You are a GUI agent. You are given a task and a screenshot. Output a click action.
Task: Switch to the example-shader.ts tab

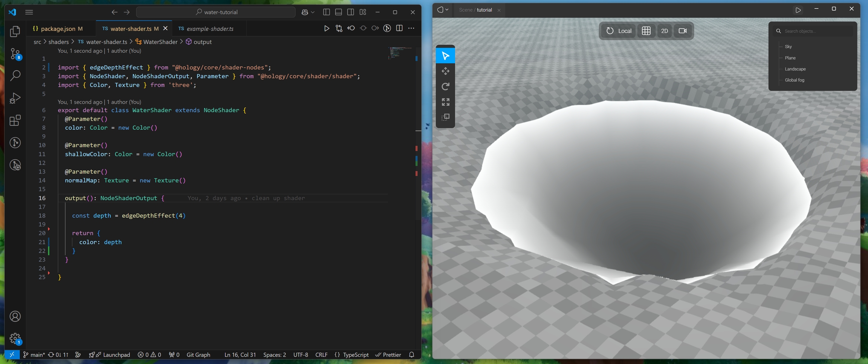[210, 29]
